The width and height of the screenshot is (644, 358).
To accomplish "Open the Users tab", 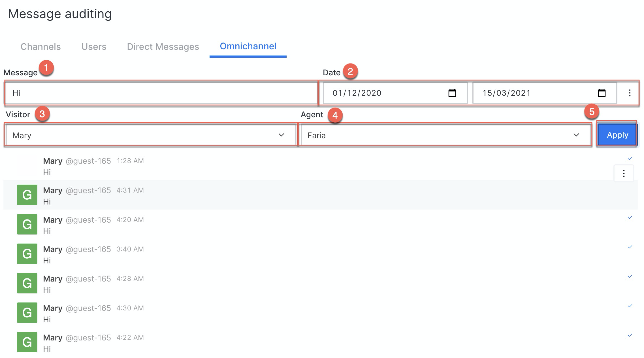I will tap(94, 46).
